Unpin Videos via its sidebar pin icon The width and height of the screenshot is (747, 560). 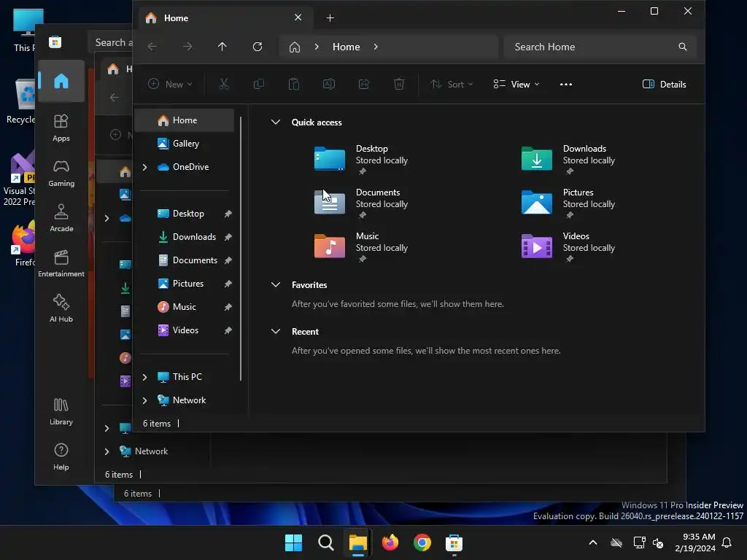228,330
